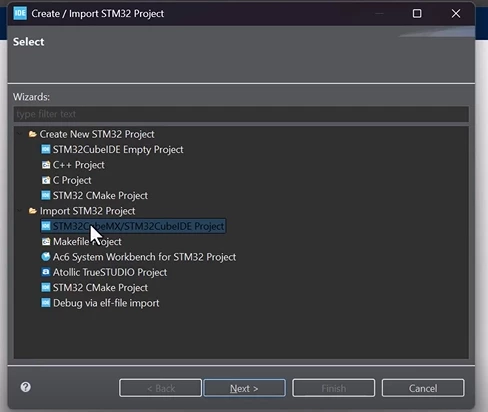488x412 pixels.
Task: Close the Create / Import STM32 Project dialog
Action: click(x=456, y=14)
